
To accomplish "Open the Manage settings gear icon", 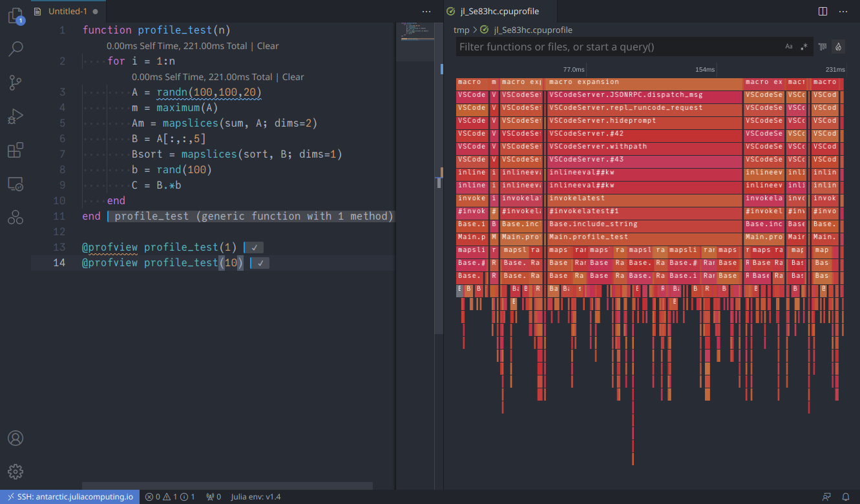I will 16,471.
